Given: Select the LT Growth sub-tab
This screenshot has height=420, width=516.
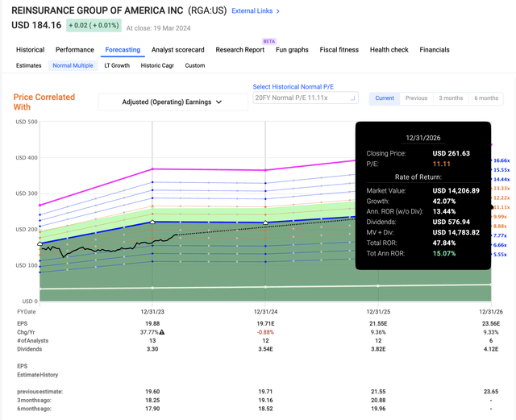Looking at the screenshot, I should 114,65.
